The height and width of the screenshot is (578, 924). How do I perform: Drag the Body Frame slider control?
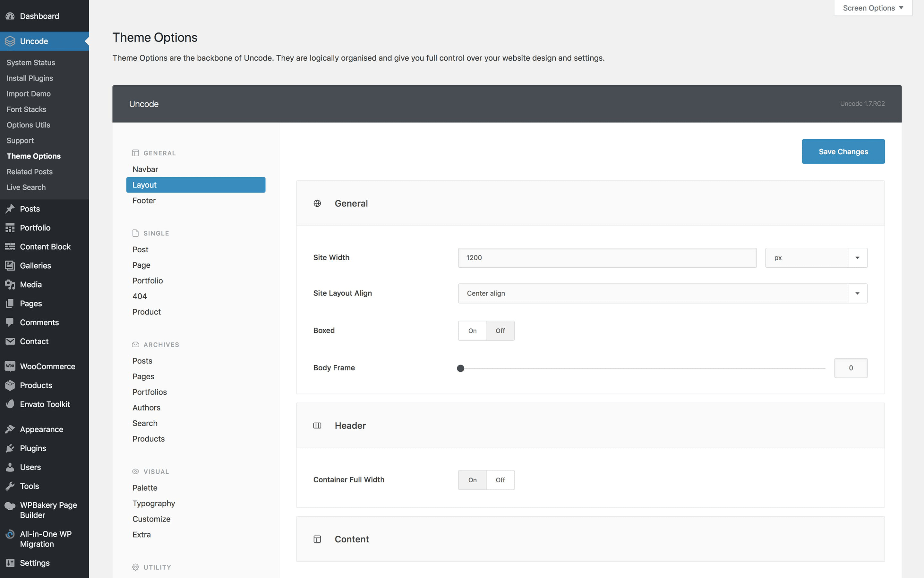pyautogui.click(x=461, y=367)
